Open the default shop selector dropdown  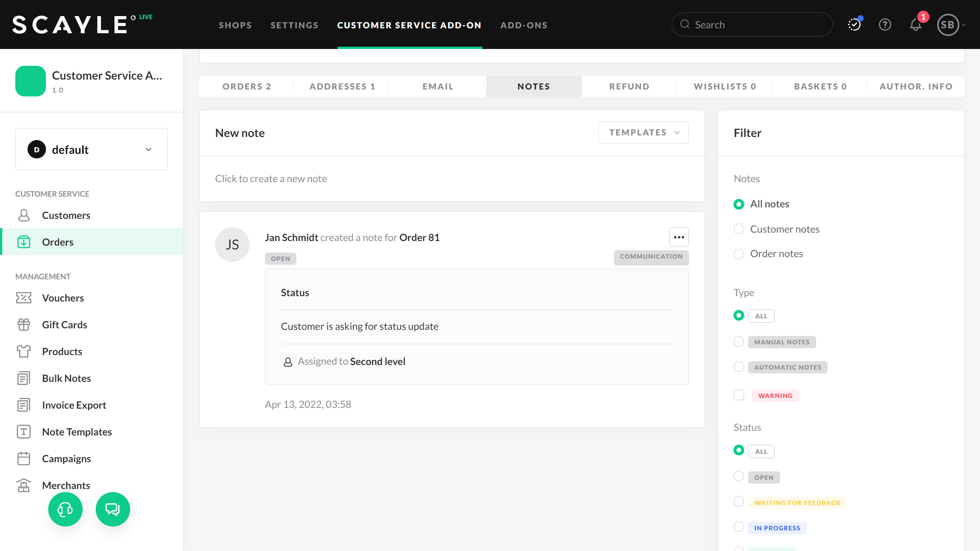91,150
